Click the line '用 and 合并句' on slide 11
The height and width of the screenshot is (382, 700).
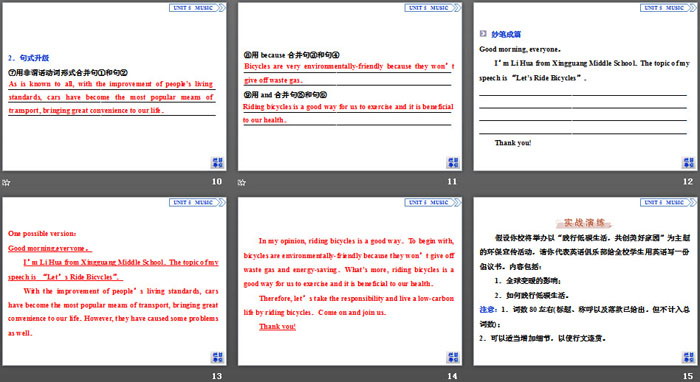click(285, 95)
